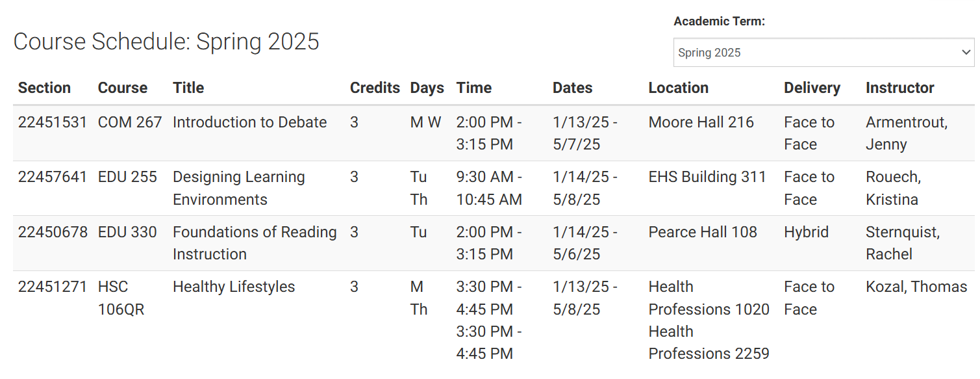Click Foundations of Reading Instruction title
The height and width of the screenshot is (379, 980).
(x=255, y=242)
